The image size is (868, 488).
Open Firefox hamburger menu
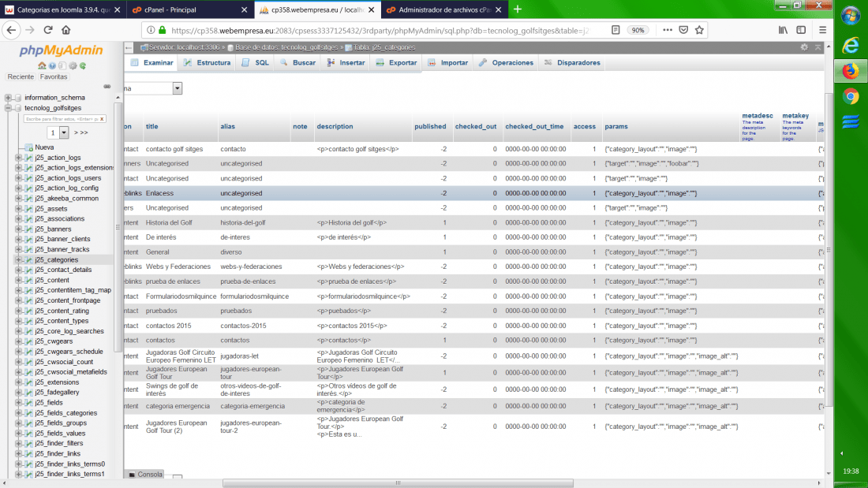click(x=822, y=30)
